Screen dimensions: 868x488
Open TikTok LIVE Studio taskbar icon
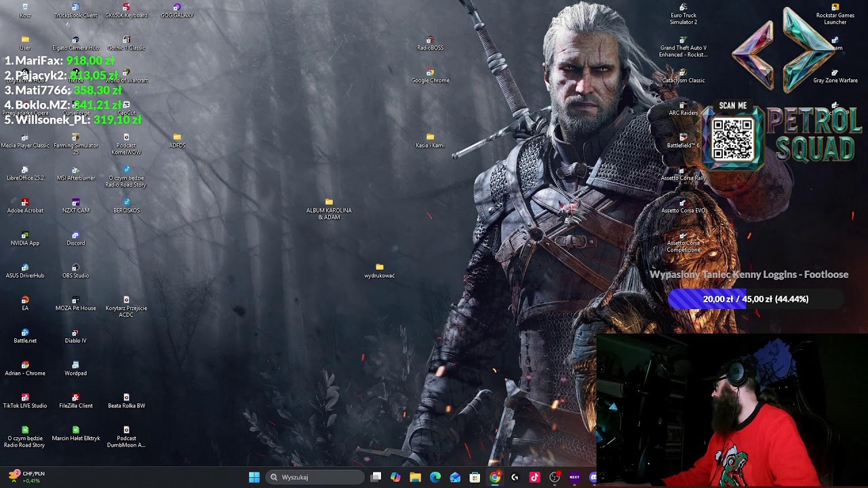[x=534, y=477]
